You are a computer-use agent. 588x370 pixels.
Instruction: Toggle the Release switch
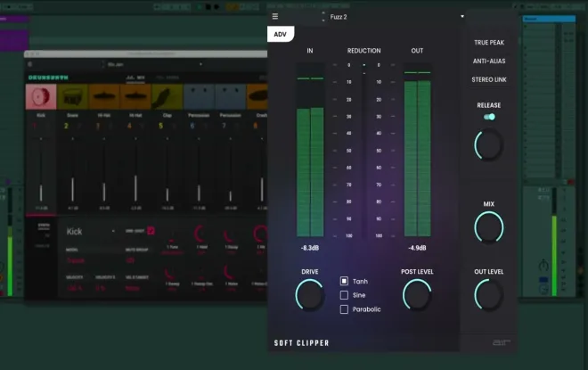tap(489, 117)
